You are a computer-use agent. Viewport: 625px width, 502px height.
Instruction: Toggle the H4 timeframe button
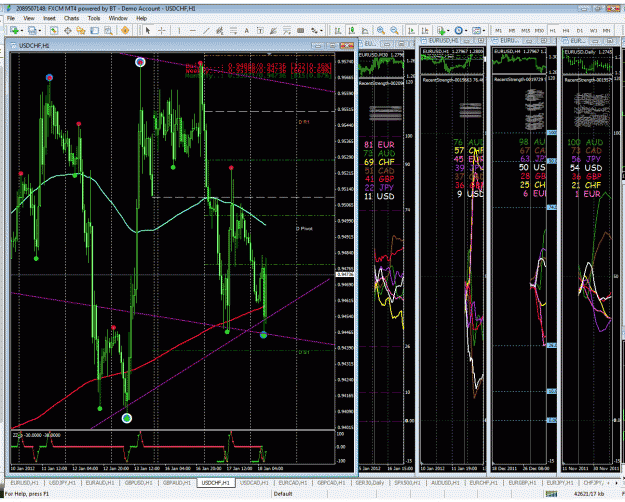point(566,30)
